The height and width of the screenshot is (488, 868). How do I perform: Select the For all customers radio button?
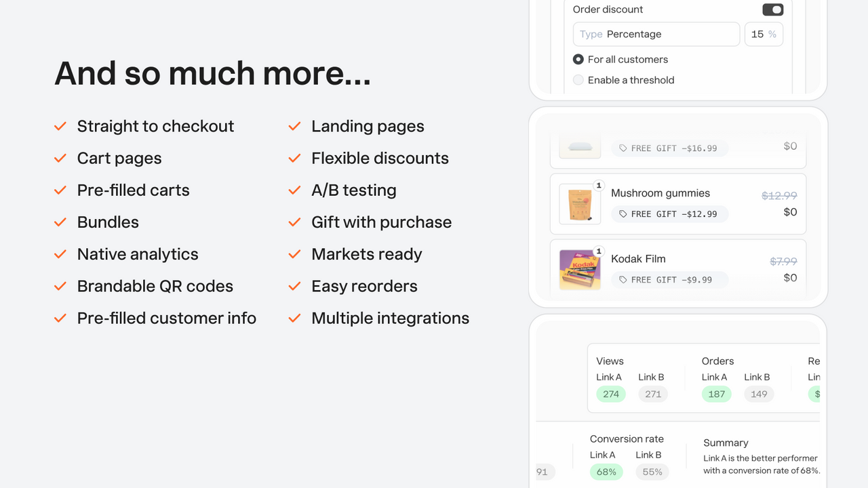(578, 60)
